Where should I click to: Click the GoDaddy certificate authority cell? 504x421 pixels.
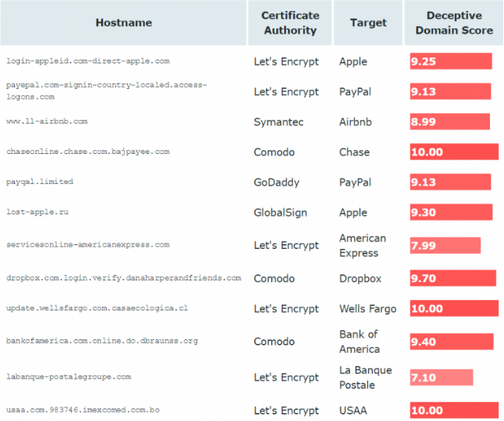[x=276, y=182]
